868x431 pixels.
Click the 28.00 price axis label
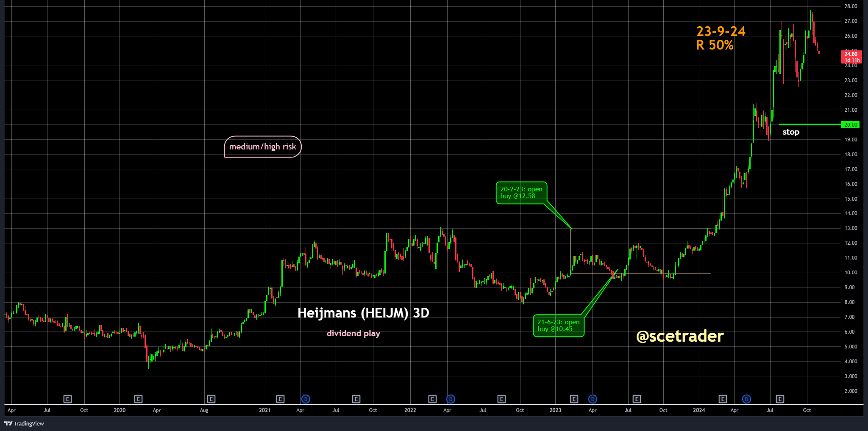coord(851,6)
